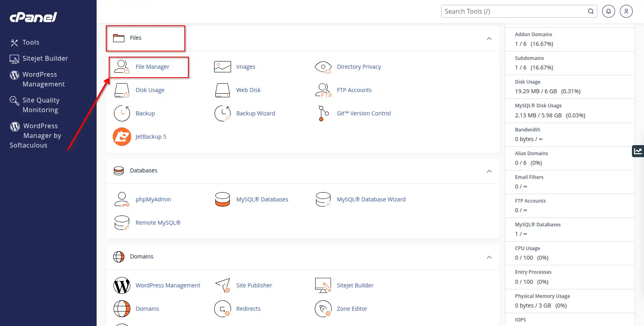Click the cPanel logo
Viewport: 644px width, 326px height.
click(x=33, y=17)
